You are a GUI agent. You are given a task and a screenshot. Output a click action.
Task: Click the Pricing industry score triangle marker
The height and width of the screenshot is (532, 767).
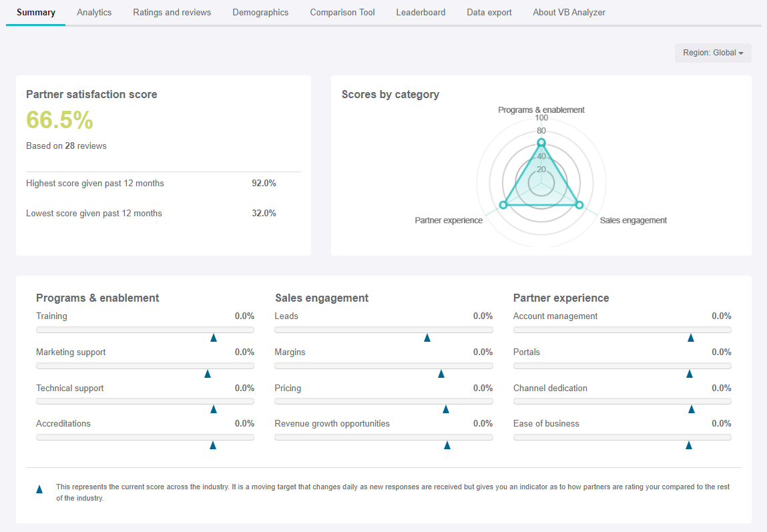446,409
